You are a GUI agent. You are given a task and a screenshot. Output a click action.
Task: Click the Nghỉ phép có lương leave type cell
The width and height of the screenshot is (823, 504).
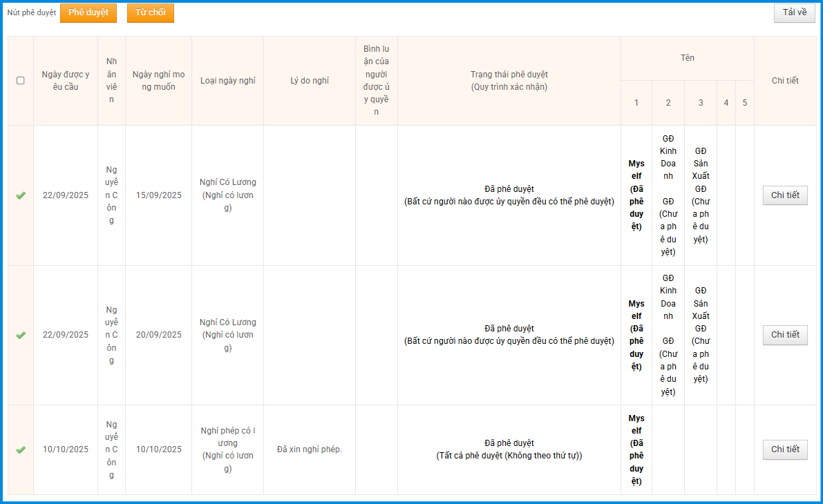point(227,449)
